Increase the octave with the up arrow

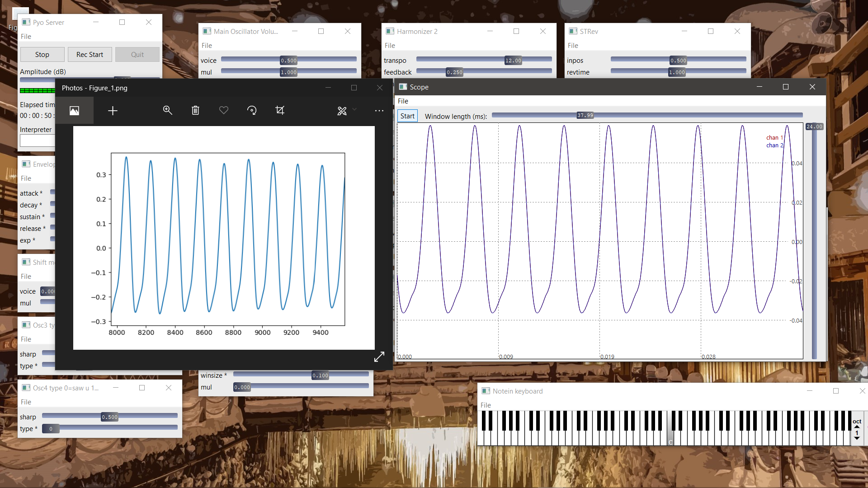(x=857, y=427)
